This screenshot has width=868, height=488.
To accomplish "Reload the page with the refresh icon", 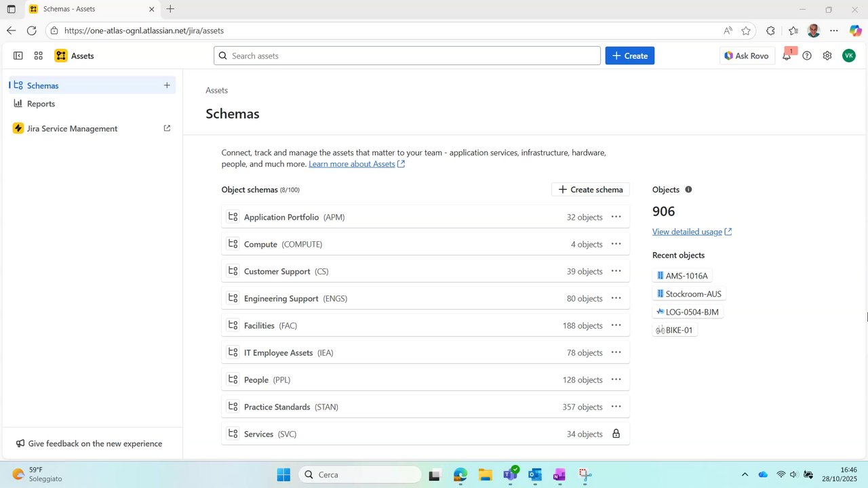I will tap(31, 30).
